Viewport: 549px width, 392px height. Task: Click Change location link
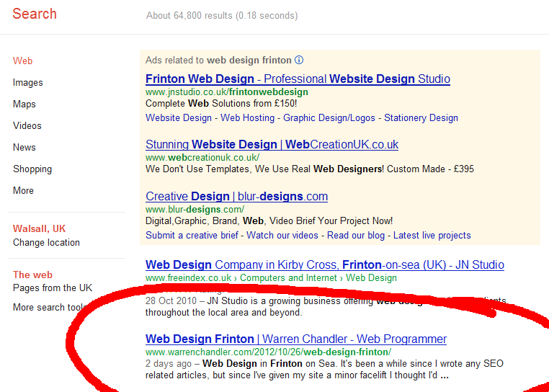click(46, 242)
